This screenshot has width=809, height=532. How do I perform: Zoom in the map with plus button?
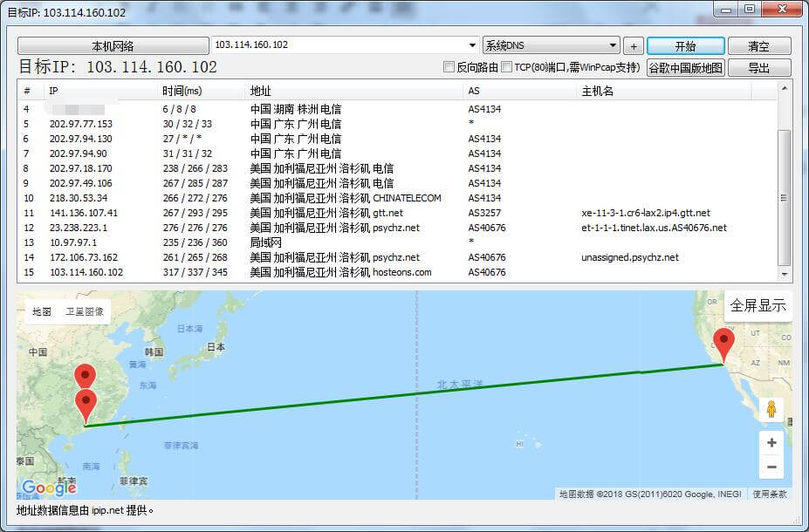pyautogui.click(x=771, y=443)
